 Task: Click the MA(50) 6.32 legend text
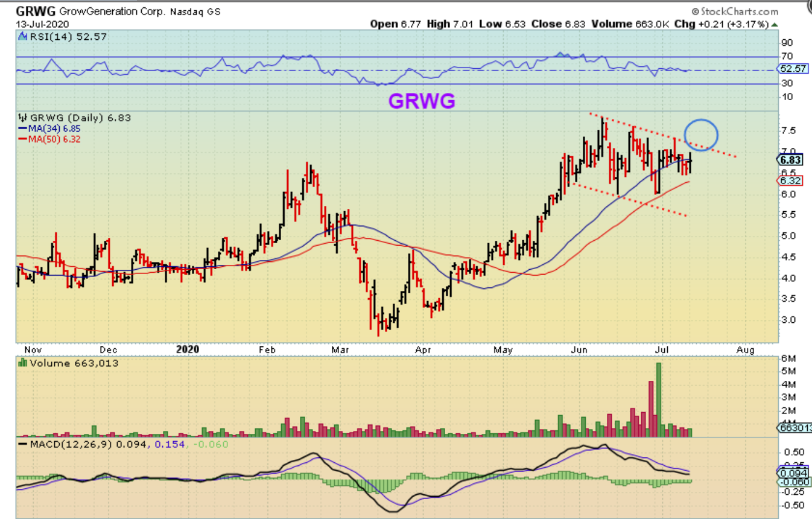tap(54, 139)
